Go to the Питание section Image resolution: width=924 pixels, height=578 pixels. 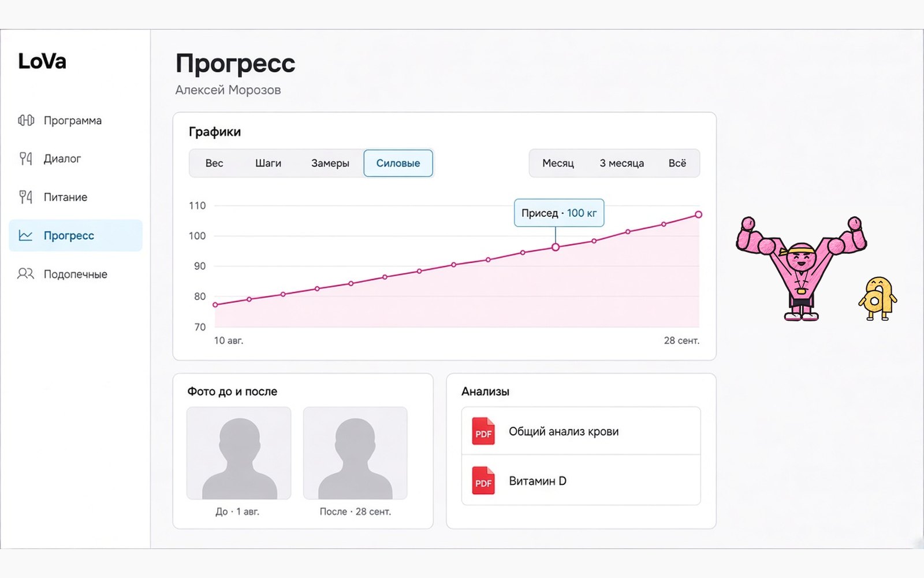coord(76,197)
